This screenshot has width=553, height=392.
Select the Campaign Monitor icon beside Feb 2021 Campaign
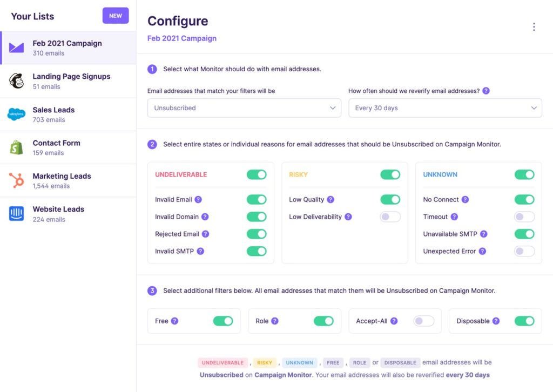(17, 48)
